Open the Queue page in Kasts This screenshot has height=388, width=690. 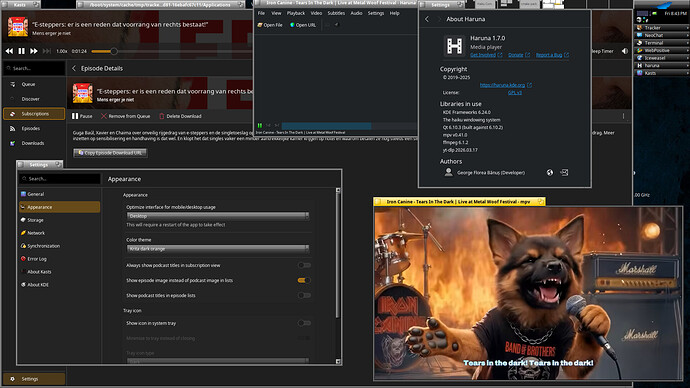point(34,84)
